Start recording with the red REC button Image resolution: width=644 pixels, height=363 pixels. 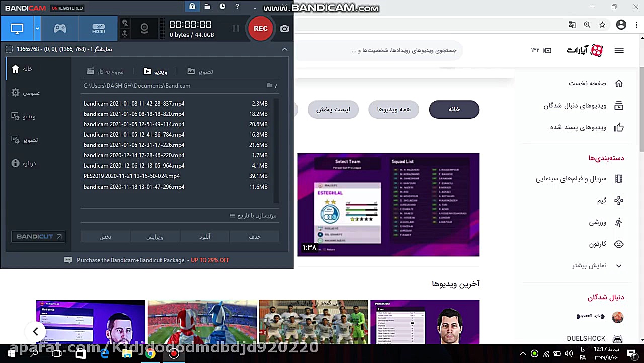click(261, 29)
